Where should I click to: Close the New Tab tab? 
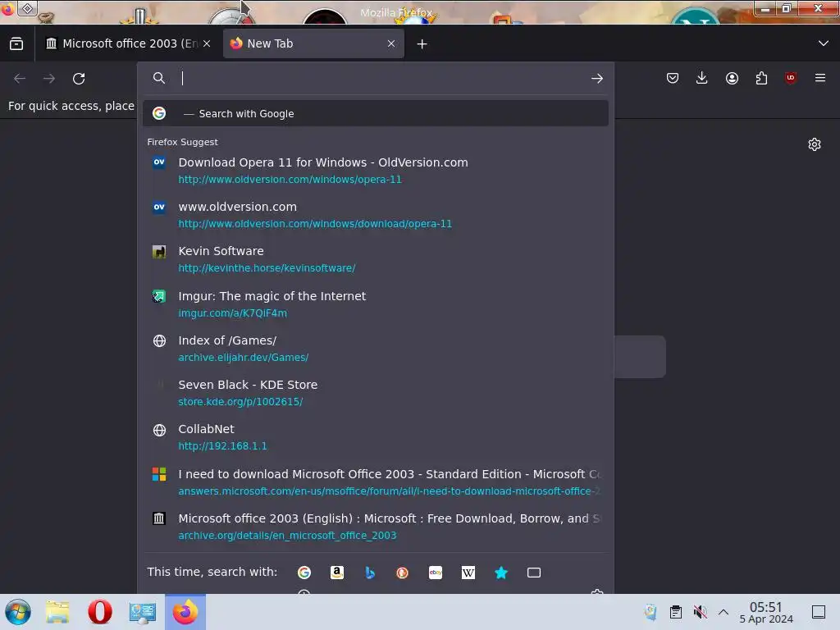tap(391, 43)
